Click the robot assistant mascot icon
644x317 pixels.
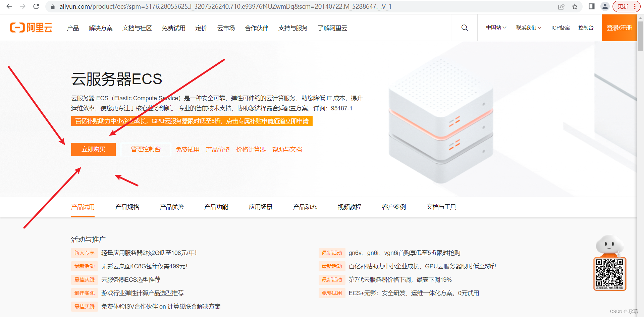[x=610, y=245]
